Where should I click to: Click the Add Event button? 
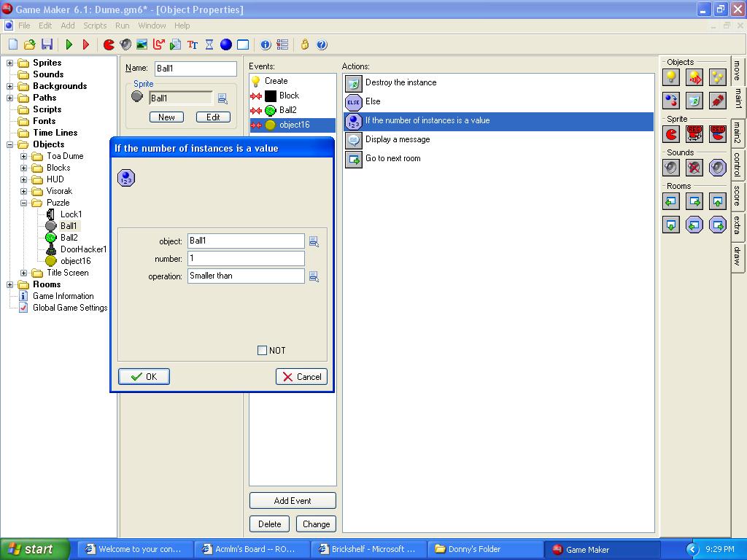pos(293,501)
